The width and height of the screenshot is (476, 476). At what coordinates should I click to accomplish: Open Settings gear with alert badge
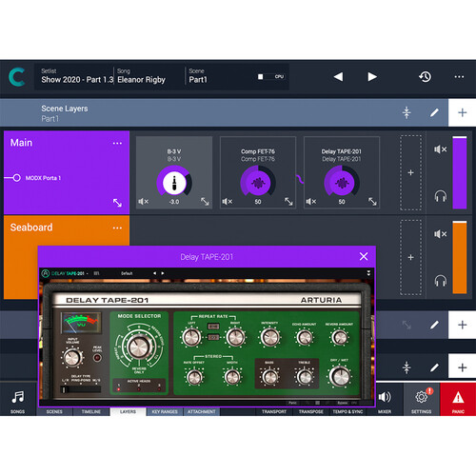[422, 400]
